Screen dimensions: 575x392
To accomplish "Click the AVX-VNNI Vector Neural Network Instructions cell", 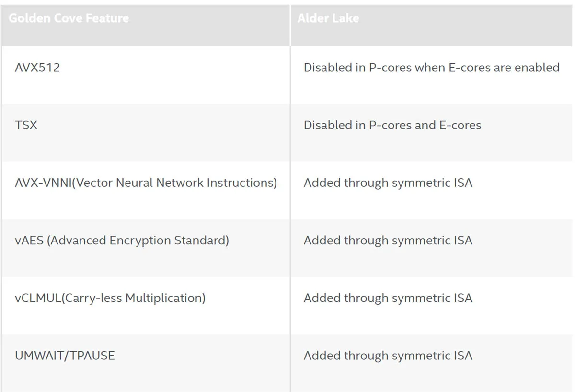I will pyautogui.click(x=145, y=190).
